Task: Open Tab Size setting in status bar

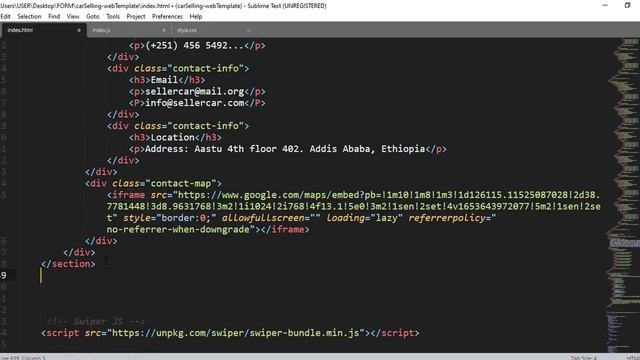Action: [584, 358]
